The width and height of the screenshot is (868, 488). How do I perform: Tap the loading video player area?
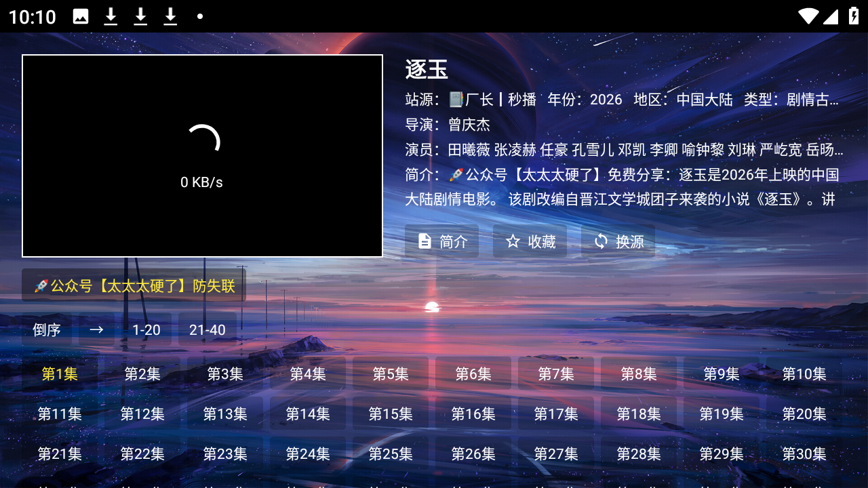click(x=202, y=156)
